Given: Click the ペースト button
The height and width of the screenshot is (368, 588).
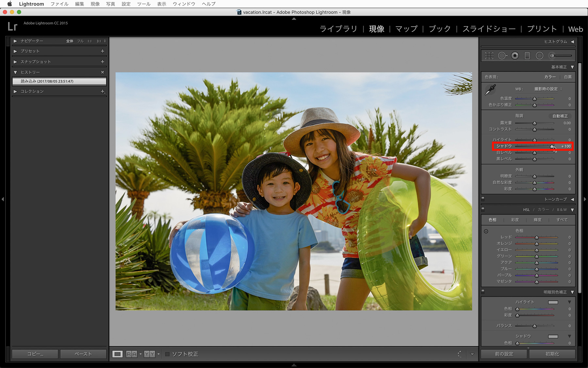Looking at the screenshot, I should (83, 354).
